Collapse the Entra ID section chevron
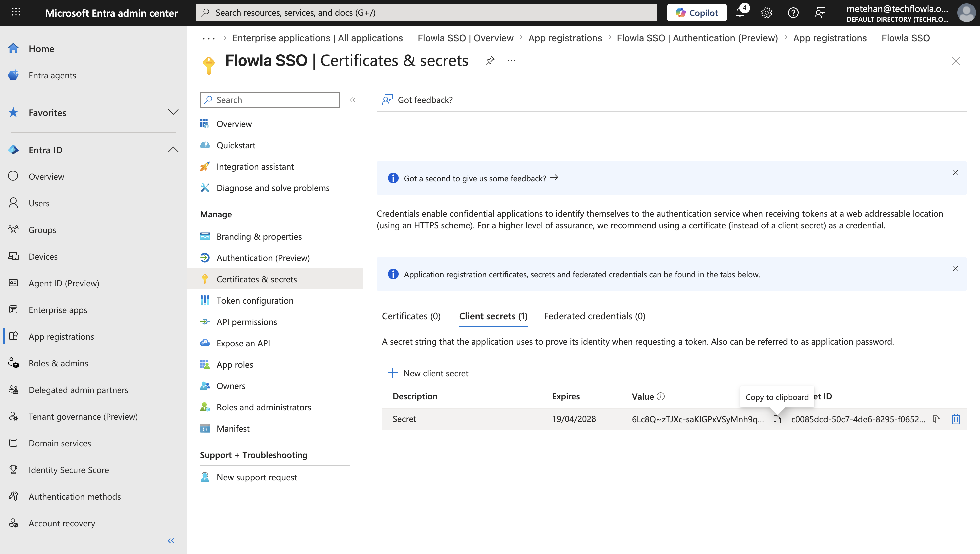This screenshot has width=980, height=554. pos(173,150)
